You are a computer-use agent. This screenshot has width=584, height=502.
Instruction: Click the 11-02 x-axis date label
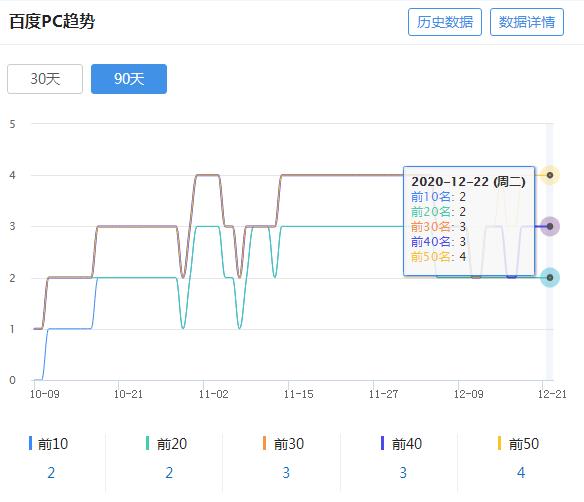(x=213, y=394)
